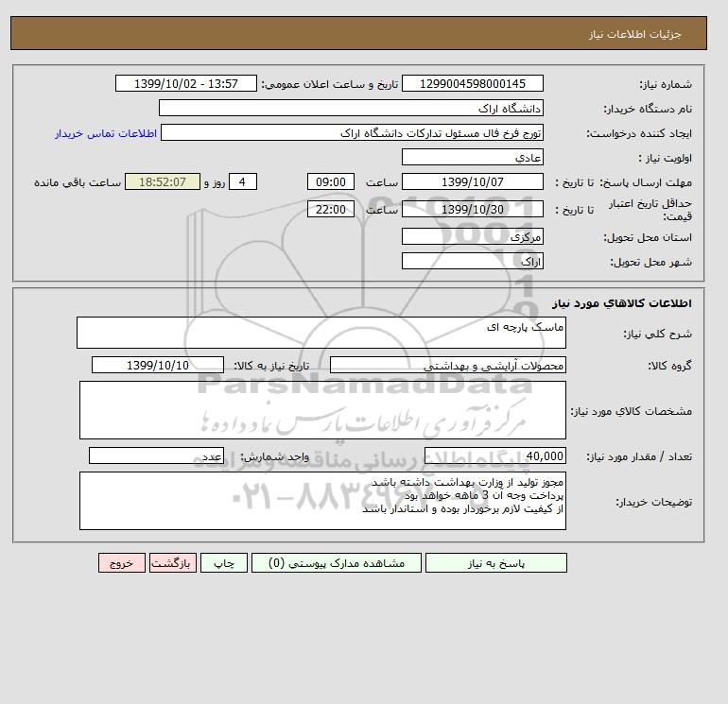Click price validity time 22:00
Image resolution: width=728 pixels, height=704 pixels.
pyautogui.click(x=331, y=209)
